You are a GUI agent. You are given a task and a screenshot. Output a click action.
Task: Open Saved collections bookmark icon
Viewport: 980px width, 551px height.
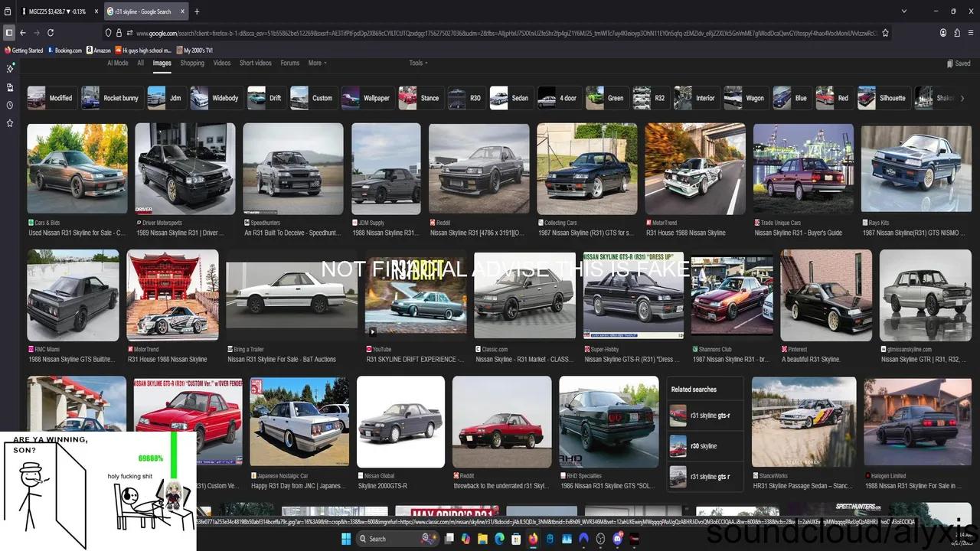click(958, 64)
